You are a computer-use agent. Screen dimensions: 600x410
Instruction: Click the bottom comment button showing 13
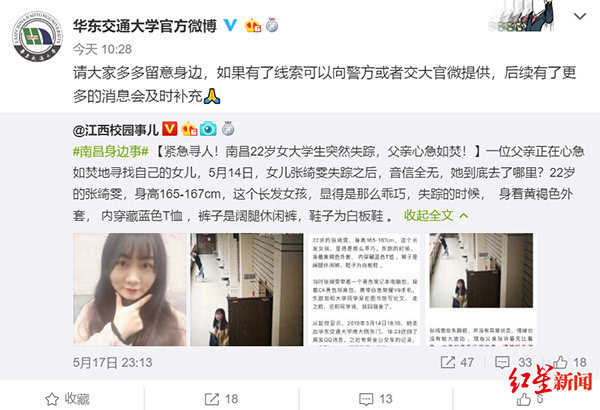[x=376, y=399]
